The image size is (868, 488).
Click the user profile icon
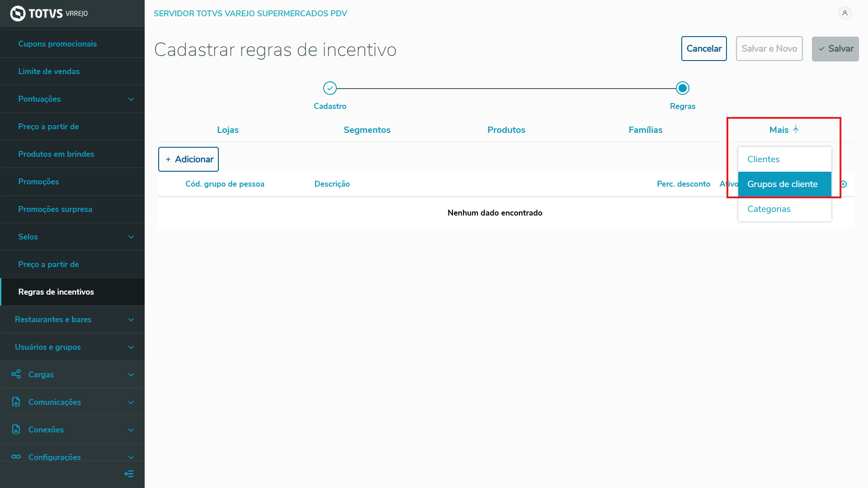(x=844, y=13)
